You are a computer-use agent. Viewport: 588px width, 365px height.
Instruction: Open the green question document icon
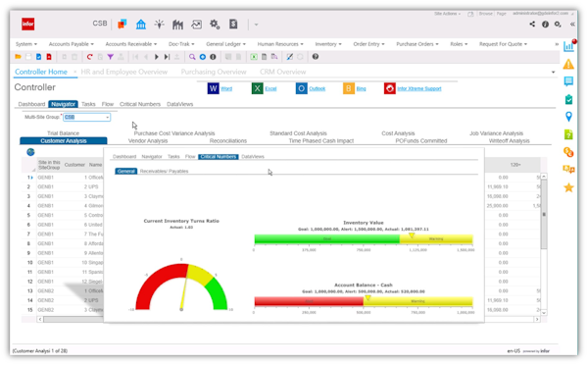click(568, 134)
